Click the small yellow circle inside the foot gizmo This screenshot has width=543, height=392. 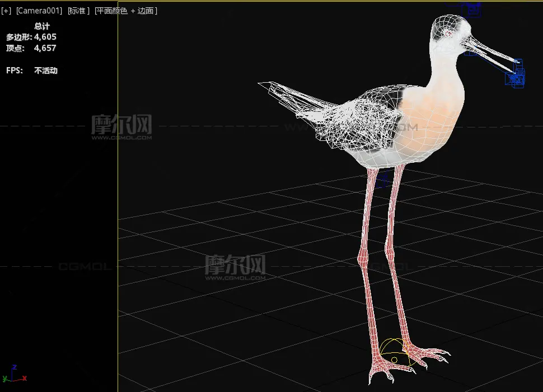(394, 360)
